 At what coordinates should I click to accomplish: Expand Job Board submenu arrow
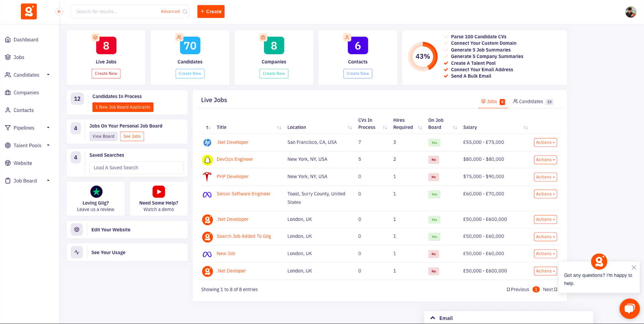point(48,181)
